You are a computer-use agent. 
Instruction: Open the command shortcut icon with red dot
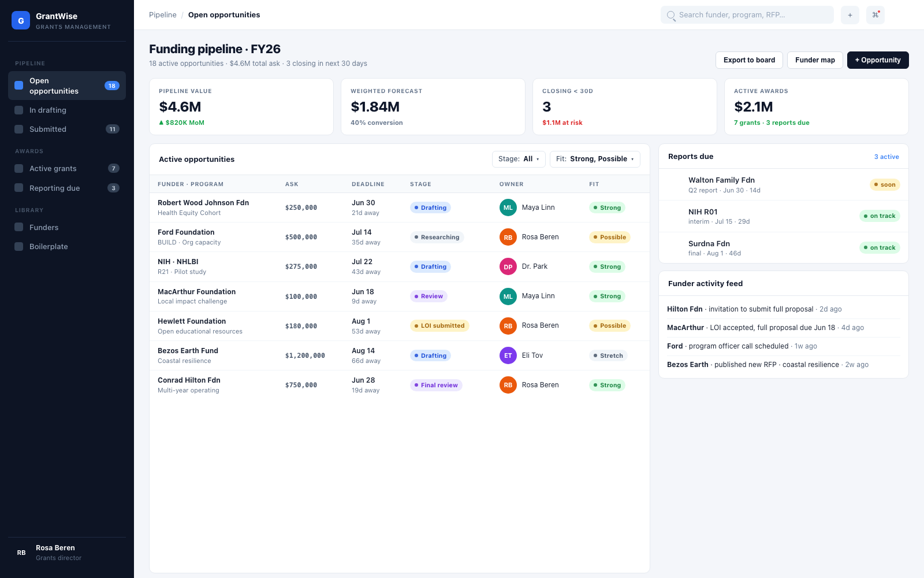click(x=875, y=15)
